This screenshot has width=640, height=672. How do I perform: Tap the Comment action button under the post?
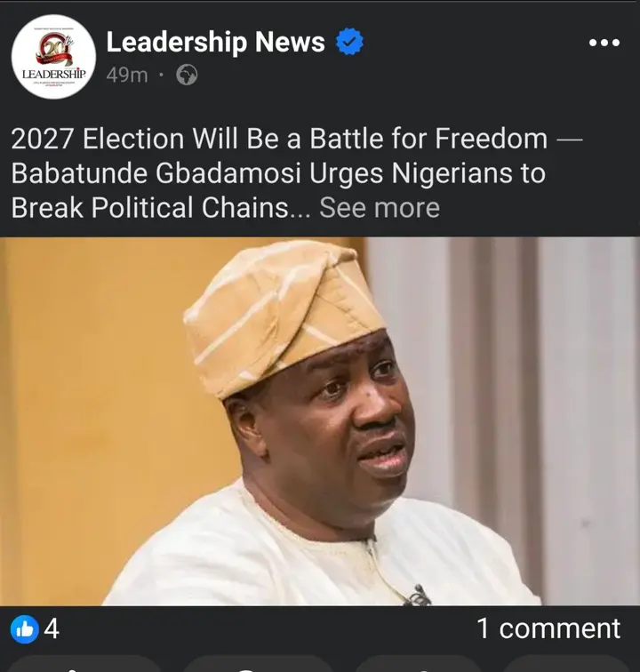pyautogui.click(x=258, y=664)
